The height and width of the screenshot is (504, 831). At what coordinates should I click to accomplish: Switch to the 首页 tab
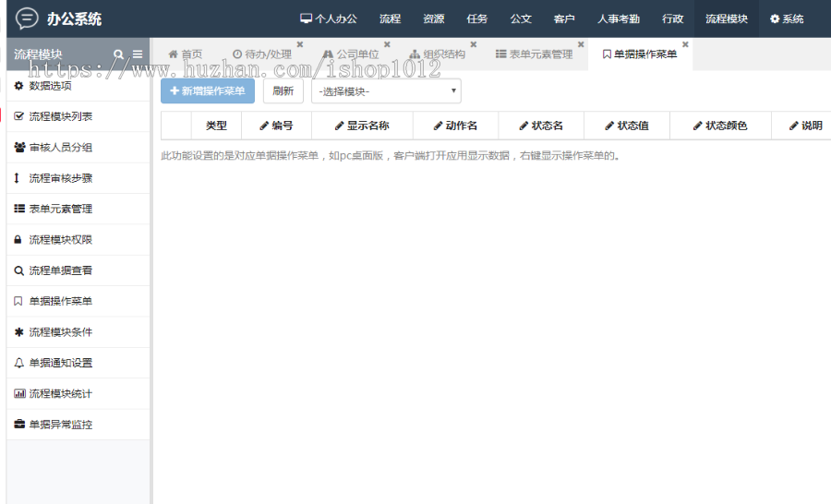point(185,54)
